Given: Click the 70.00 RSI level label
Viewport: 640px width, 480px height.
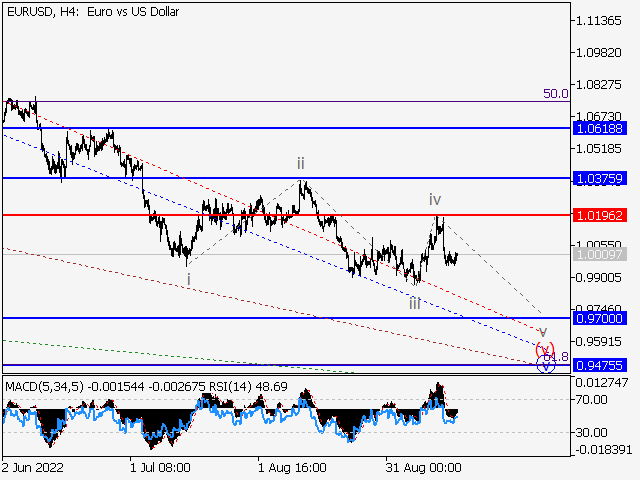Looking at the screenshot, I should point(591,400).
